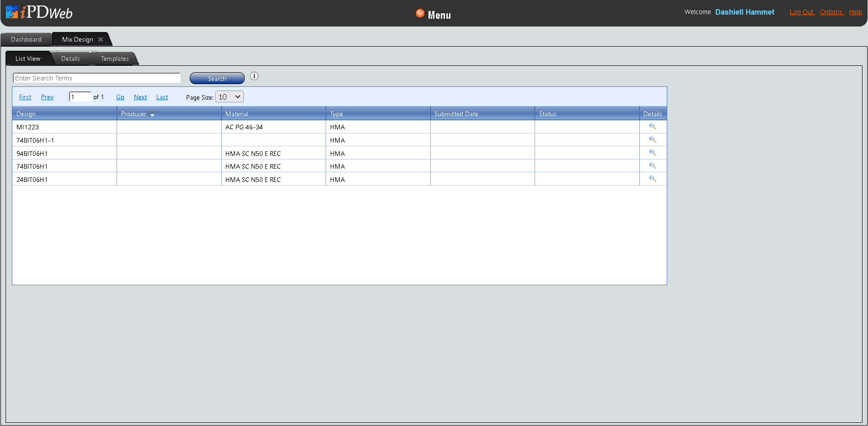The width and height of the screenshot is (868, 426).
Task: Close the Mix Design tab
Action: coord(101,40)
